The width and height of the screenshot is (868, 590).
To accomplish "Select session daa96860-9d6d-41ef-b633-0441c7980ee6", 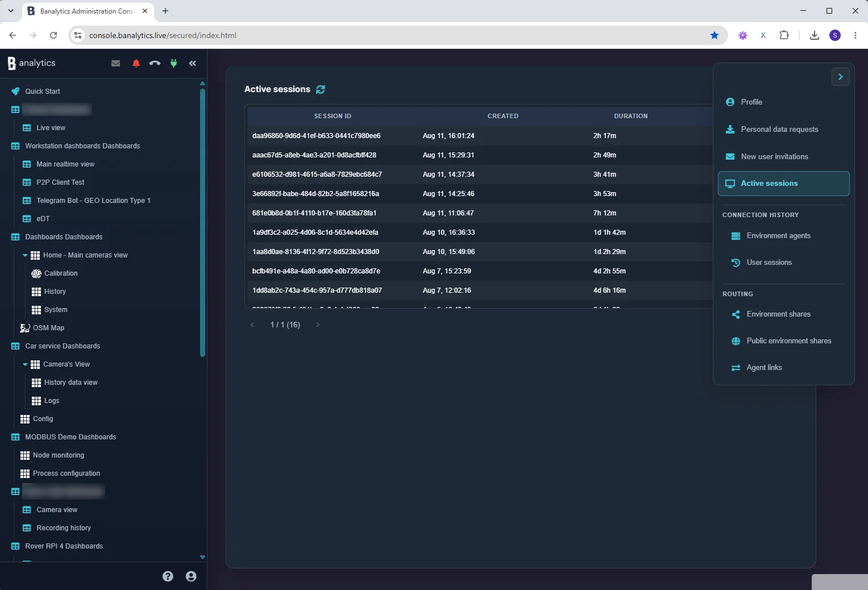I will [317, 136].
